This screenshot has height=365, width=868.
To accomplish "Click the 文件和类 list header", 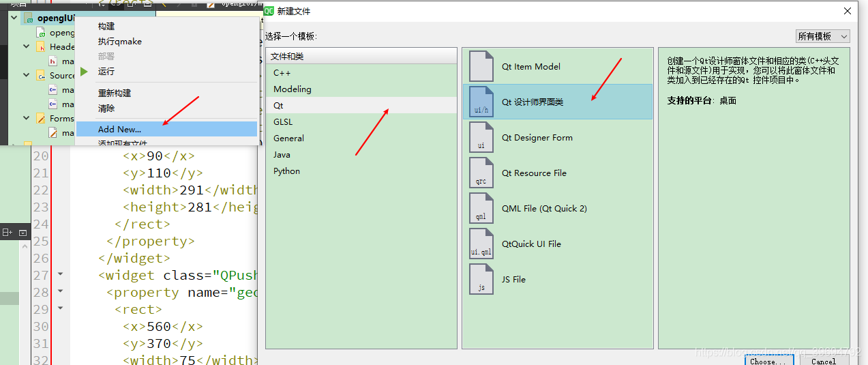I will [361, 56].
